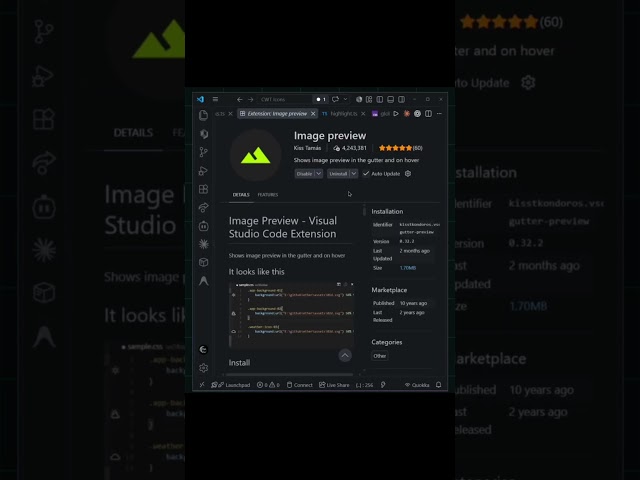Click the split editor icon
The width and height of the screenshot is (640, 480).
pos(428,114)
